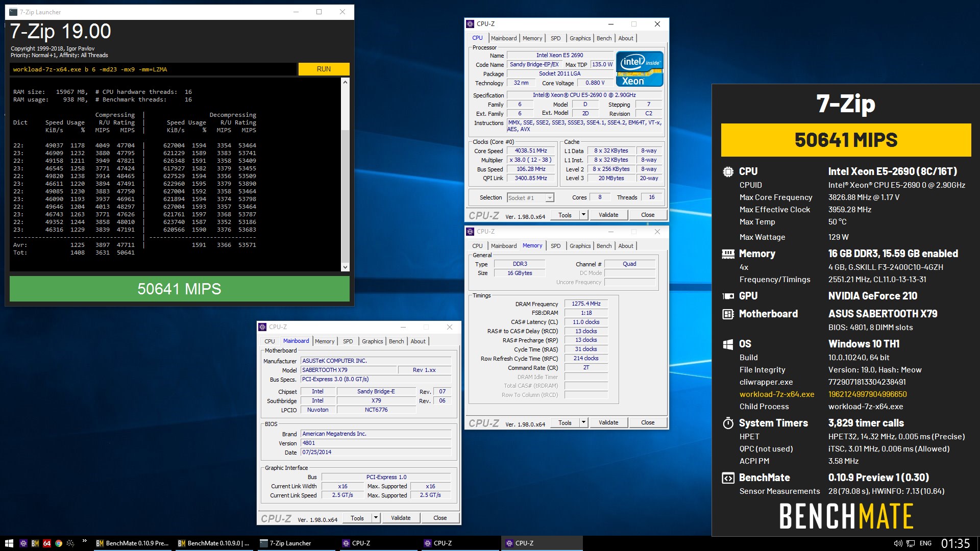Open Graphics tab in top CPU-Z window

coord(580,38)
